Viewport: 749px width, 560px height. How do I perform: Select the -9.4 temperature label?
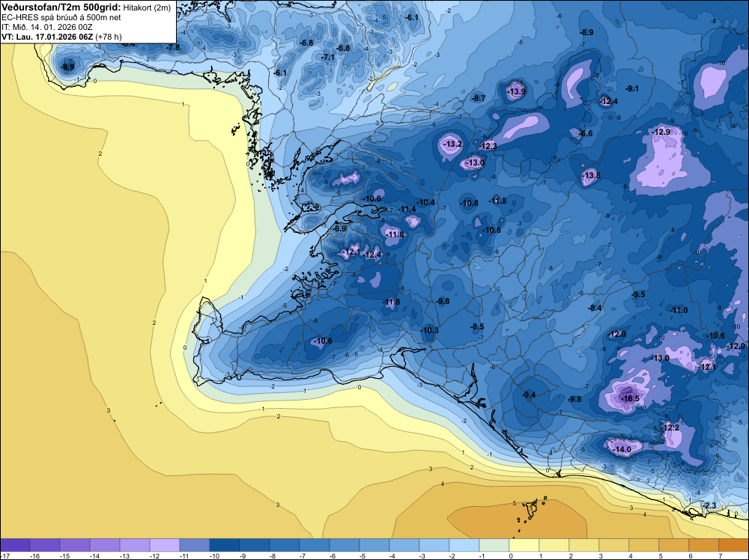click(530, 395)
